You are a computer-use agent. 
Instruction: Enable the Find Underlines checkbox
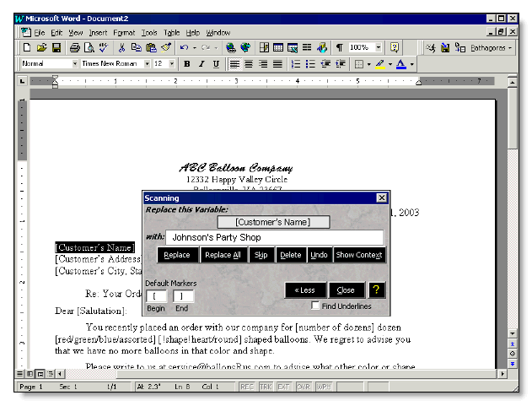pos(315,306)
